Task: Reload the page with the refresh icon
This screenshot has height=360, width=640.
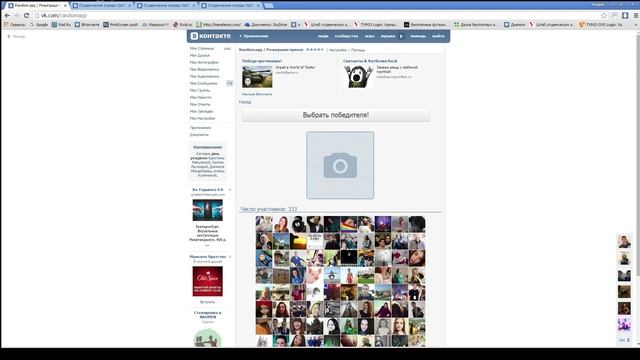Action: [x=27, y=16]
